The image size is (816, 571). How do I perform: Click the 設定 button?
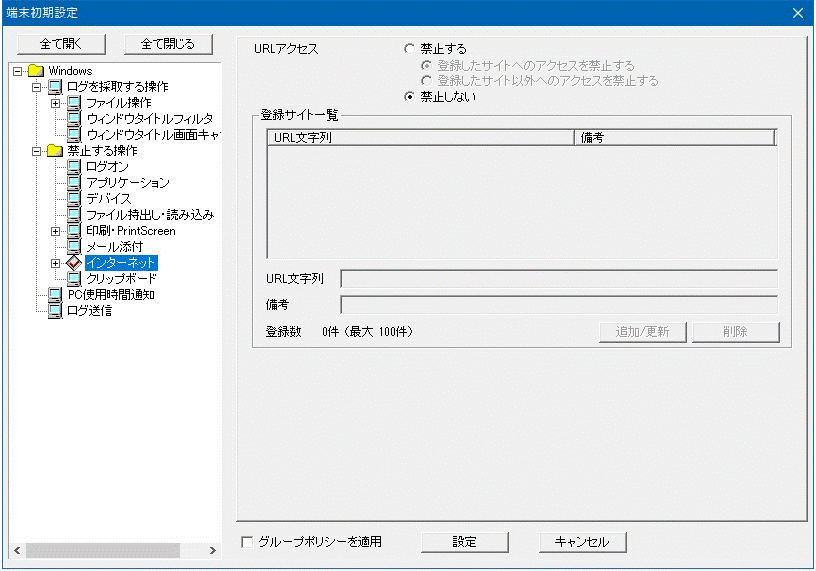click(x=464, y=542)
